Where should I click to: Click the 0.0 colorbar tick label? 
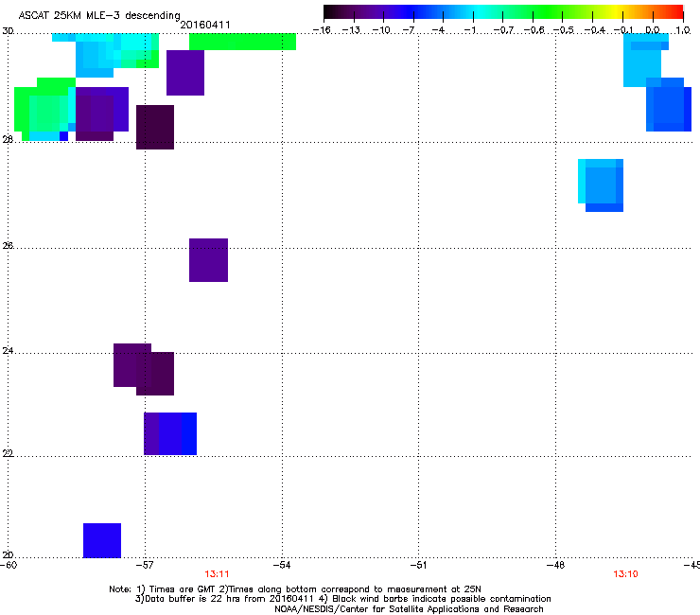tap(653, 30)
